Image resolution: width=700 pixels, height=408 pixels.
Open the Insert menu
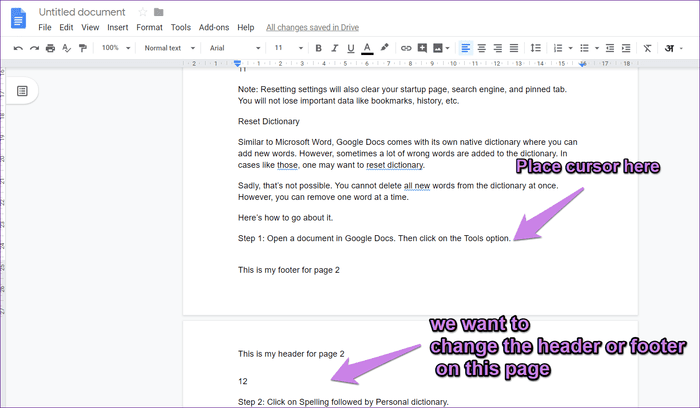tap(117, 28)
